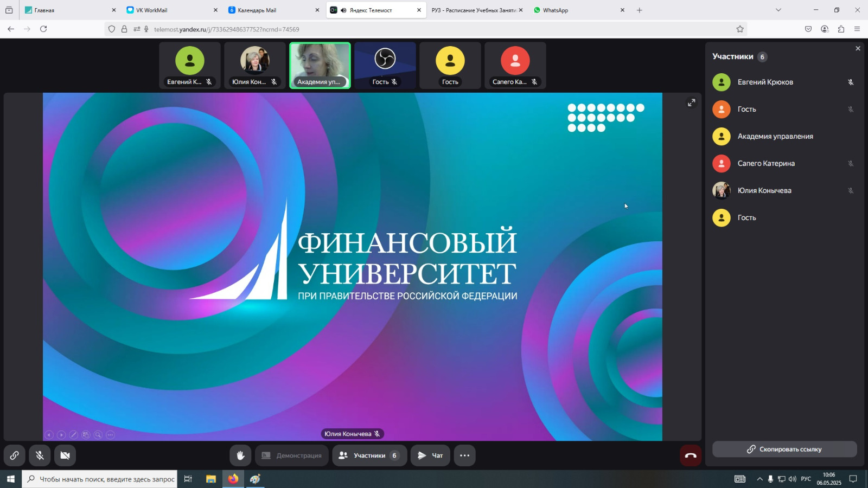Viewport: 868px width, 488px height.
Task: Click the Гость thumbnail with OBS logo
Action: point(385,65)
